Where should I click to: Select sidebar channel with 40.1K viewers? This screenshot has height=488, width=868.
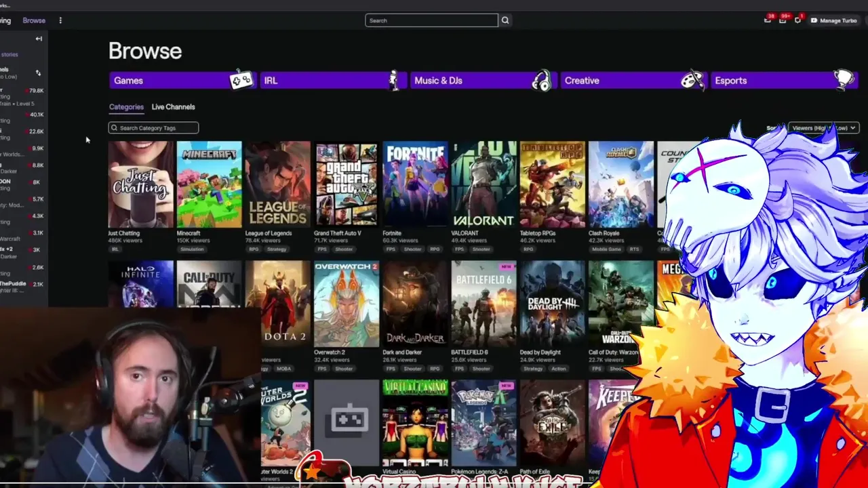pyautogui.click(x=22, y=117)
